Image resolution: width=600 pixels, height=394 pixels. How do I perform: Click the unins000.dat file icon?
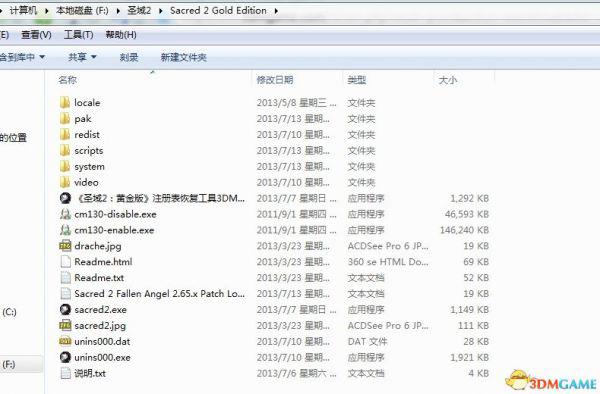tap(65, 341)
